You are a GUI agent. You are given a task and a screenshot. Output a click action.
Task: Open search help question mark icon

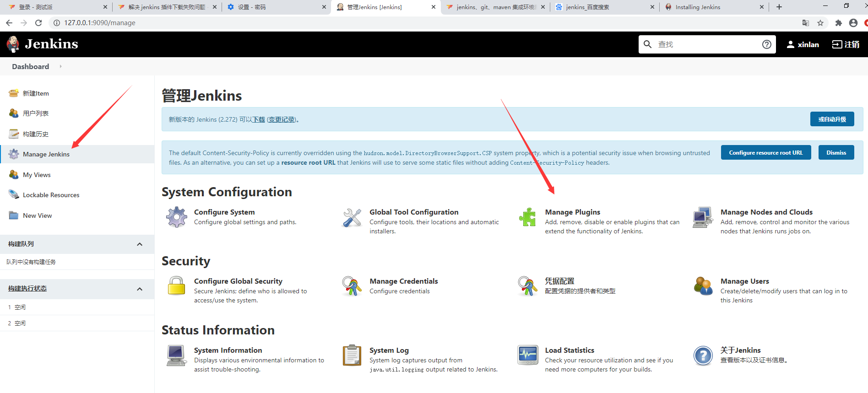766,44
